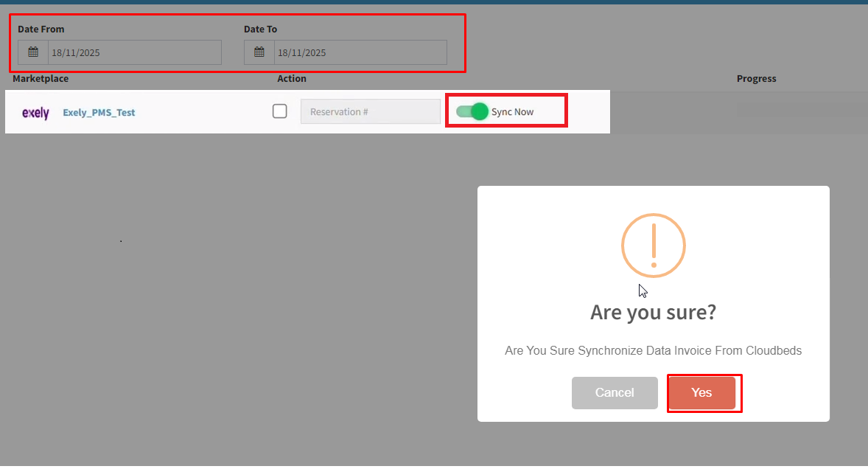The height and width of the screenshot is (469, 868).
Task: Confirm synchronization with the Yes button
Action: (701, 393)
